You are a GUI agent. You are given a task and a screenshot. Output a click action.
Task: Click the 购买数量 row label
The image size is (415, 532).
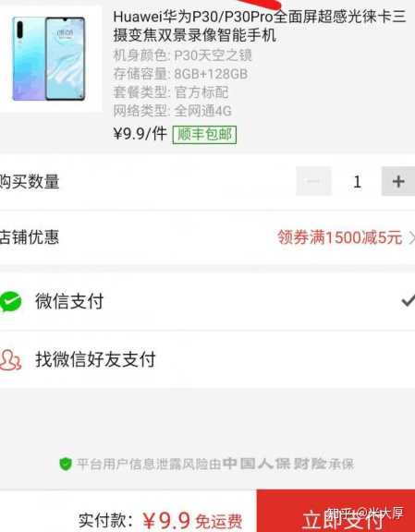click(30, 182)
